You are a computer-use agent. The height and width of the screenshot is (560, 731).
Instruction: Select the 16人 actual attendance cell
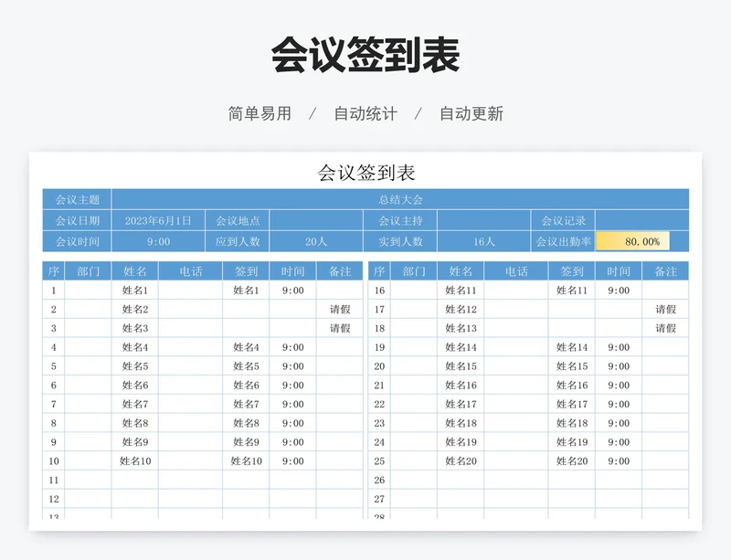(x=484, y=241)
